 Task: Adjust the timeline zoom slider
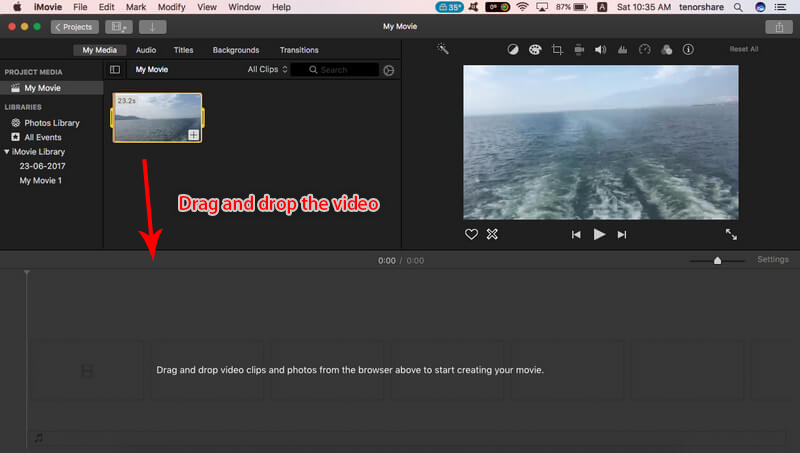pyautogui.click(x=717, y=260)
